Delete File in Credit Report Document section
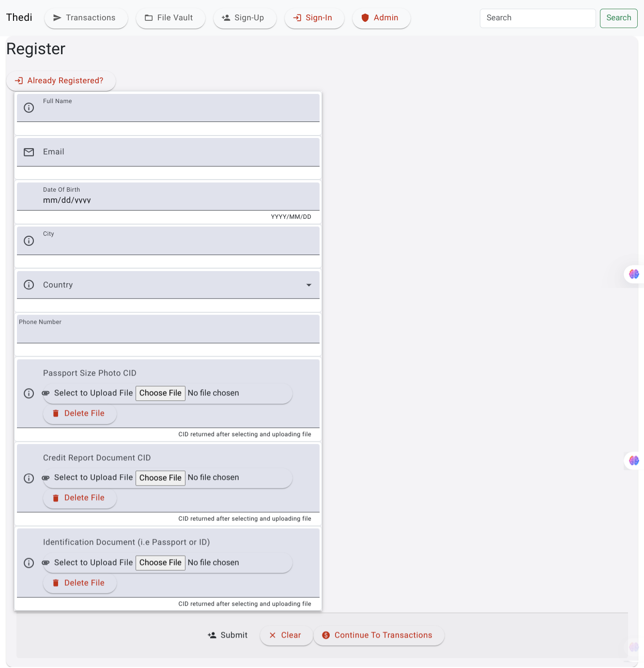The image size is (644, 668). (80, 498)
